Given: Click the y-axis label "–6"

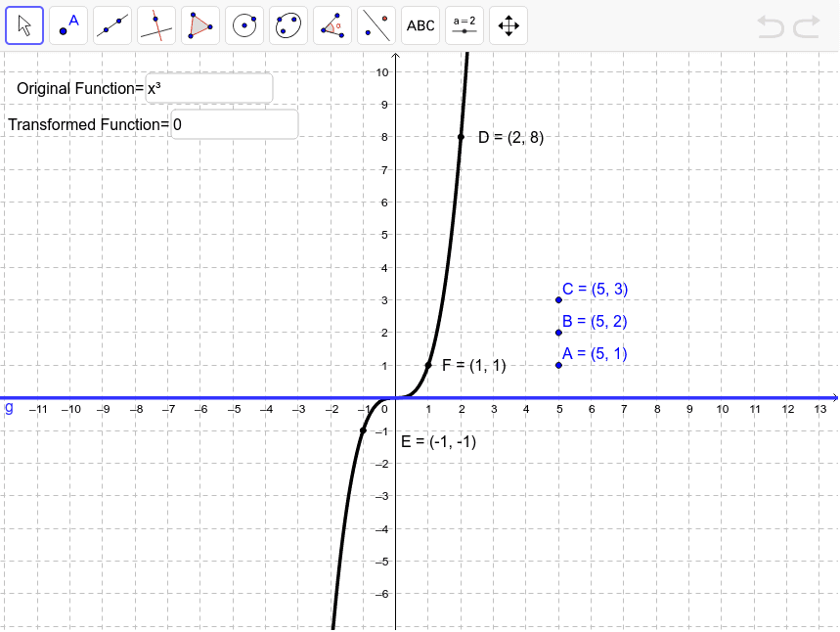Looking at the screenshot, I should (x=381, y=594).
